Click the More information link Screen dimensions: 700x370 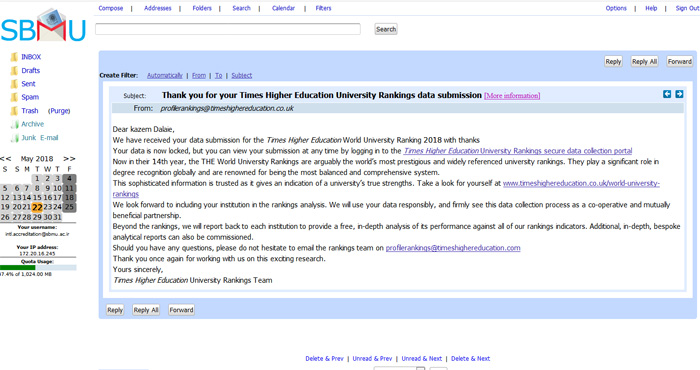(512, 96)
